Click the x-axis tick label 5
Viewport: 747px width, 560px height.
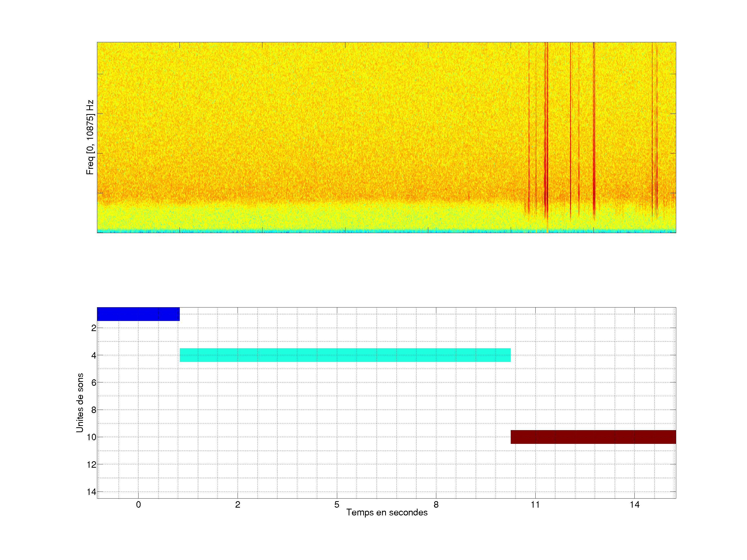pos(337,505)
